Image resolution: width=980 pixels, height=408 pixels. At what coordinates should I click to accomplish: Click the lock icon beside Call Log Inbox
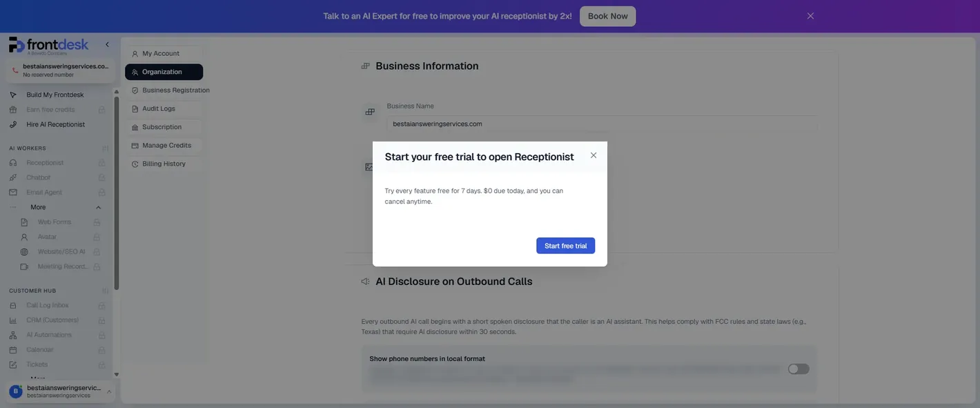[x=102, y=305]
